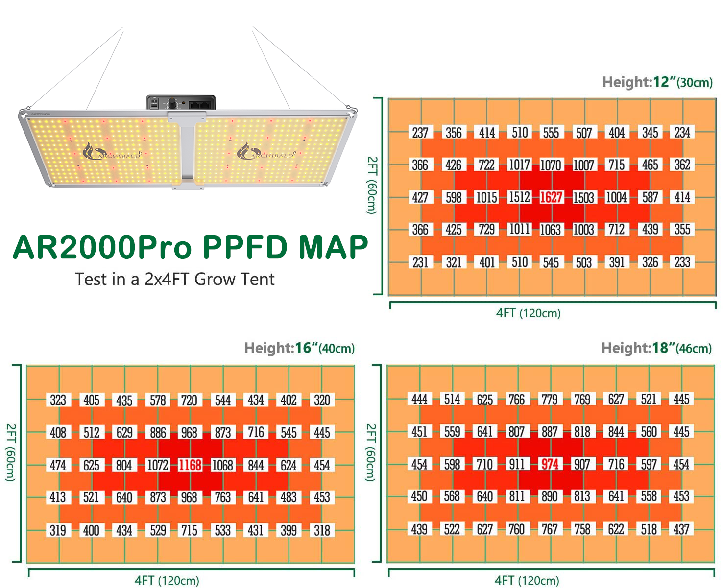The image size is (723, 588).
Task: Select the red peak value 1627
Action: [551, 197]
